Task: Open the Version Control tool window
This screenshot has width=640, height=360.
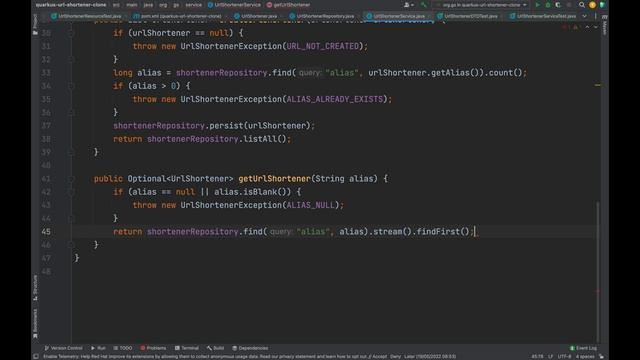Action: click(63, 348)
